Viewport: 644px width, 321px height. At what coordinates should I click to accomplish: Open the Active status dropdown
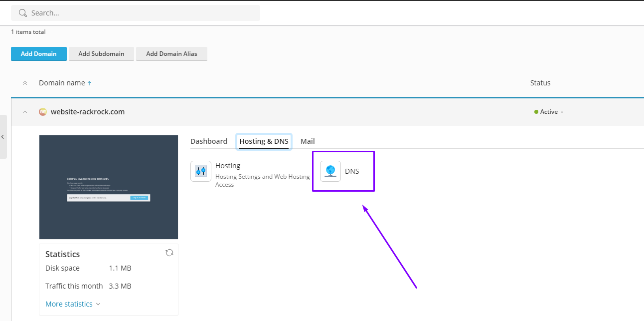tap(549, 112)
